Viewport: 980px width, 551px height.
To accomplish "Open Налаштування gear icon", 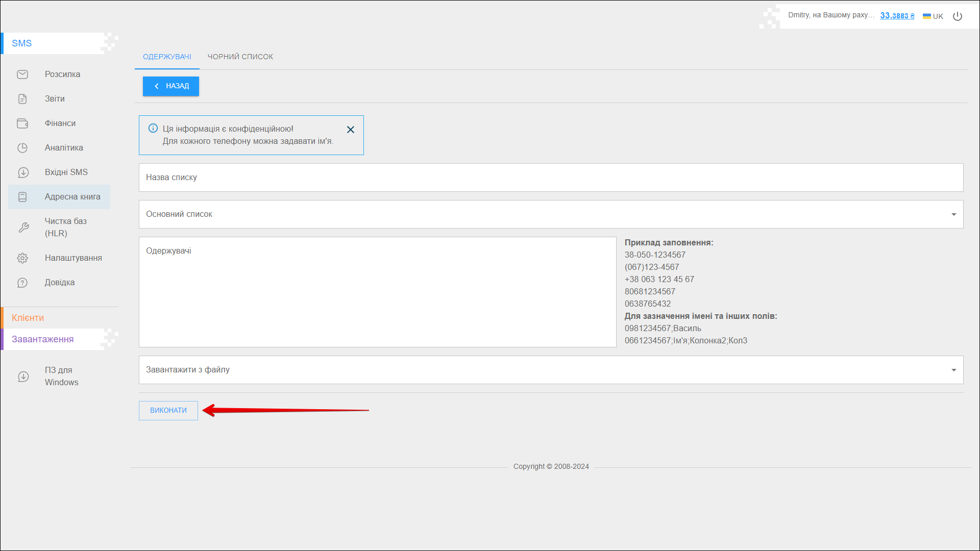I will click(x=22, y=258).
